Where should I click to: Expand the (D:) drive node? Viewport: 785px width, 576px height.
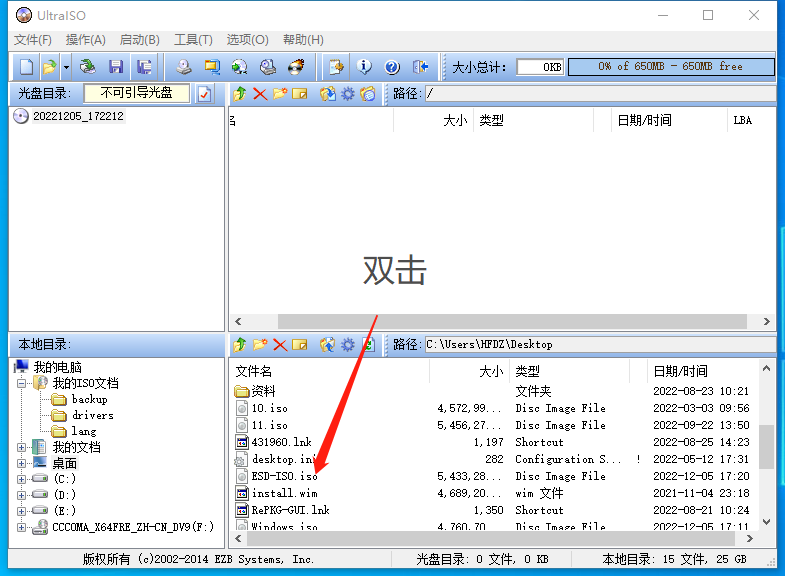[22, 495]
